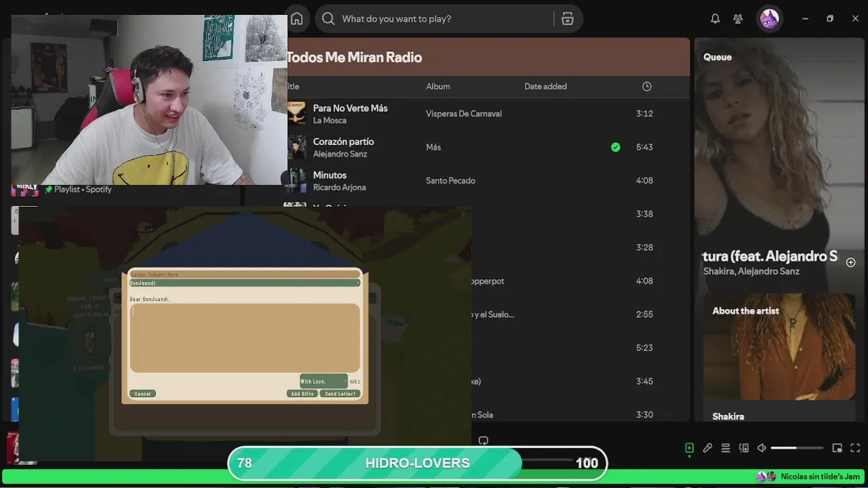Open the Visperas De Carnaval album link
868x488 pixels.
coord(464,113)
